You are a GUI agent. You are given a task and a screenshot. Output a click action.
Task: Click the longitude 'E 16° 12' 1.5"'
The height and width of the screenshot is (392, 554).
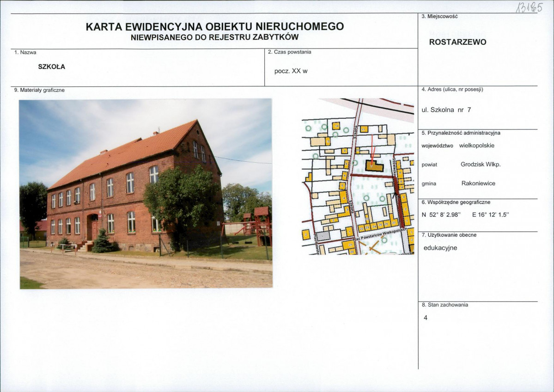point(490,214)
